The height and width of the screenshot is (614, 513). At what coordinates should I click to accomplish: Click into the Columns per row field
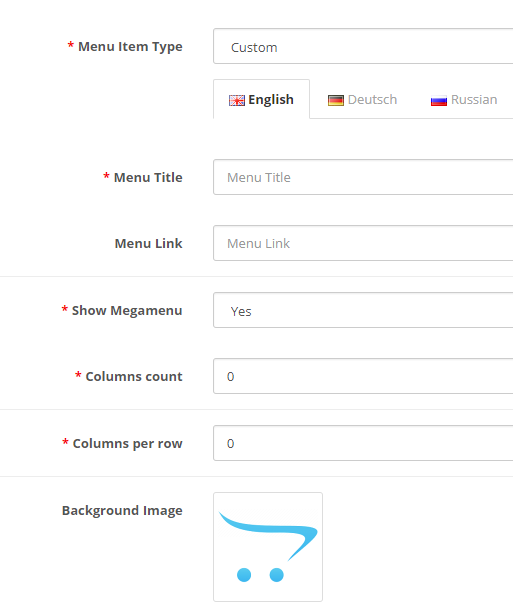363,443
